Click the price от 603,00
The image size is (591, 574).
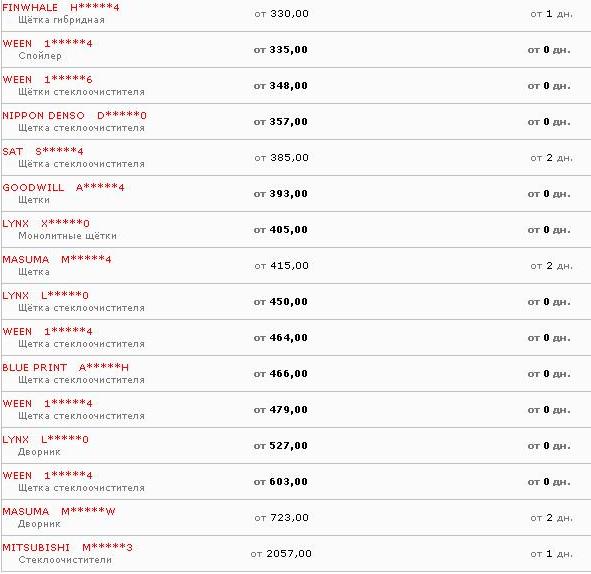coord(280,482)
